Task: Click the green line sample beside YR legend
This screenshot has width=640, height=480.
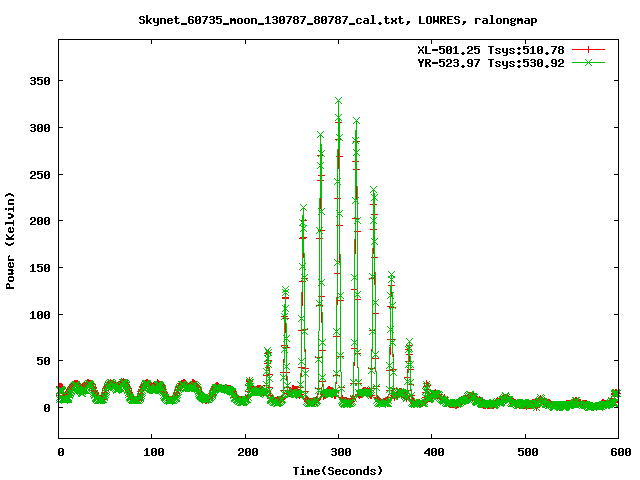Action: coord(588,62)
